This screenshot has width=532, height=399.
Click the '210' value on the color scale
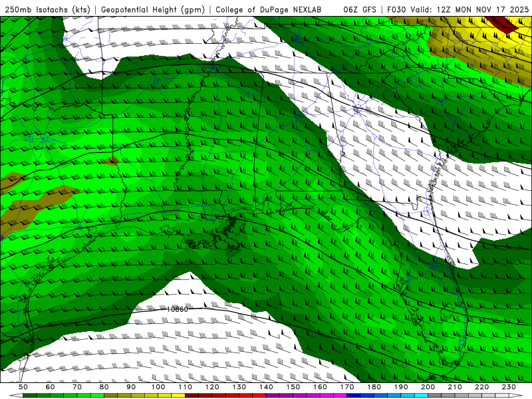click(x=455, y=387)
